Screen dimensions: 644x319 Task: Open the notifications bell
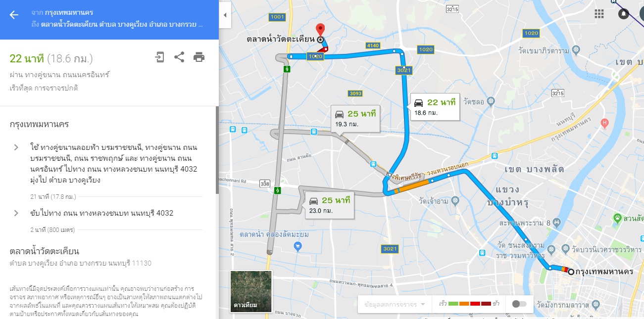pos(624,13)
